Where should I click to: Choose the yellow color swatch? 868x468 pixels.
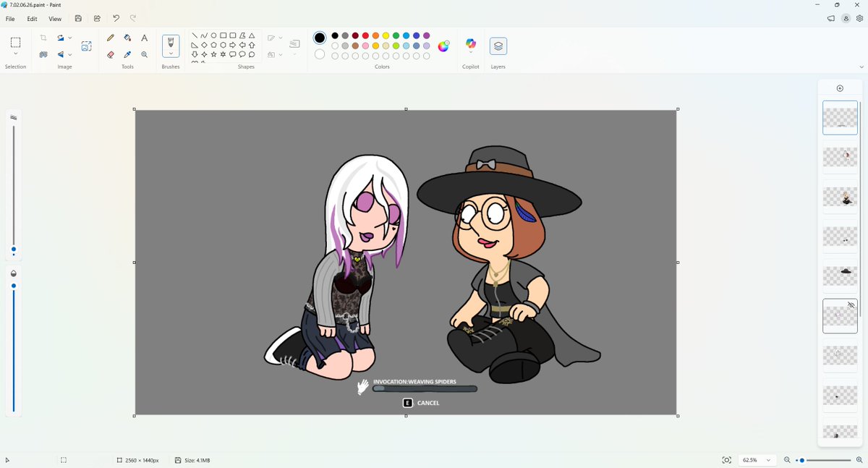(x=386, y=35)
